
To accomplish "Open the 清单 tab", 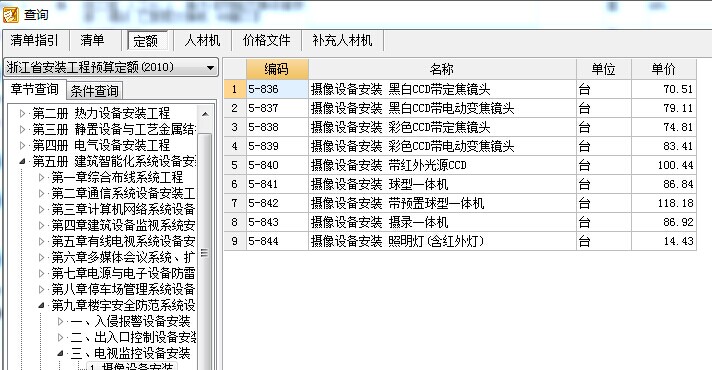I will click(x=92, y=40).
